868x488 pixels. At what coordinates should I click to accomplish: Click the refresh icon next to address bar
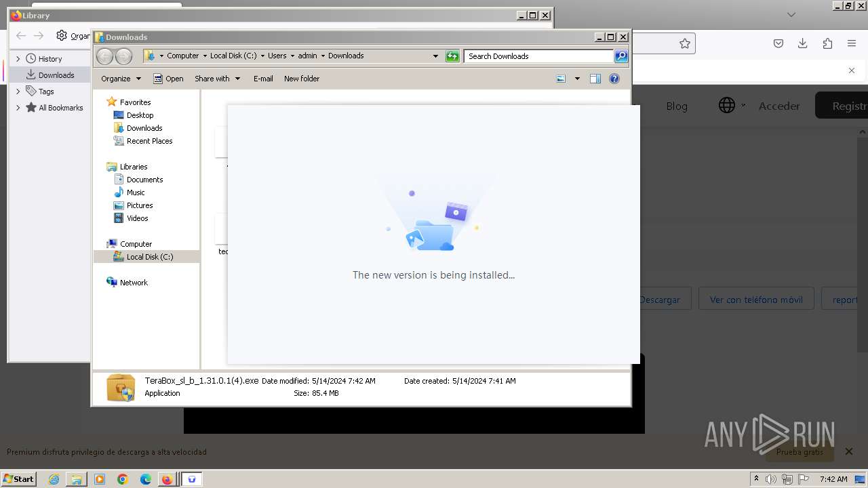click(x=452, y=56)
